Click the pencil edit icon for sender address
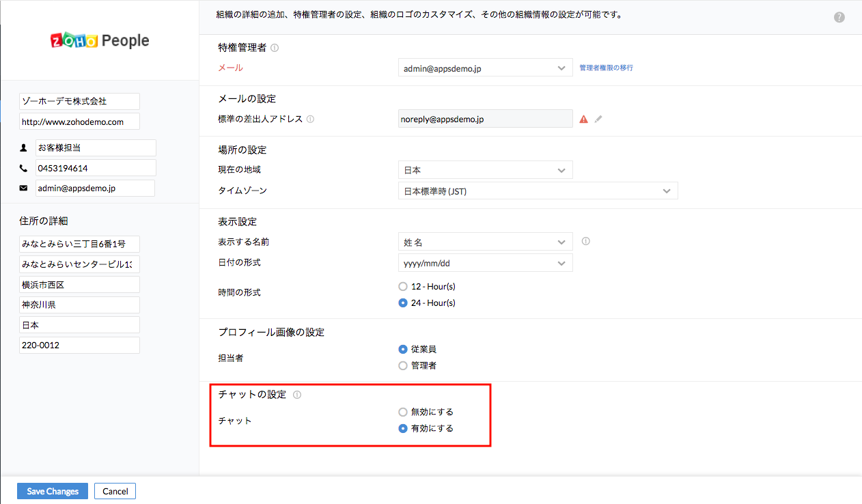The image size is (862, 504). click(x=598, y=119)
